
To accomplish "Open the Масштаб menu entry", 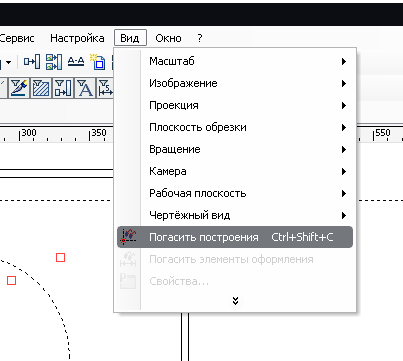I will (x=235, y=61).
